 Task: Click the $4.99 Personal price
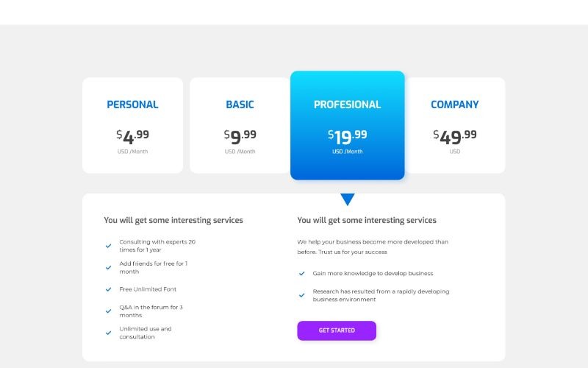132,136
